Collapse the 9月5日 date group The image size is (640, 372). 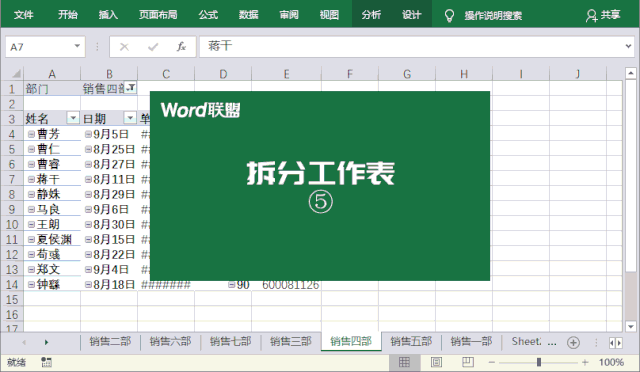pyautogui.click(x=88, y=134)
